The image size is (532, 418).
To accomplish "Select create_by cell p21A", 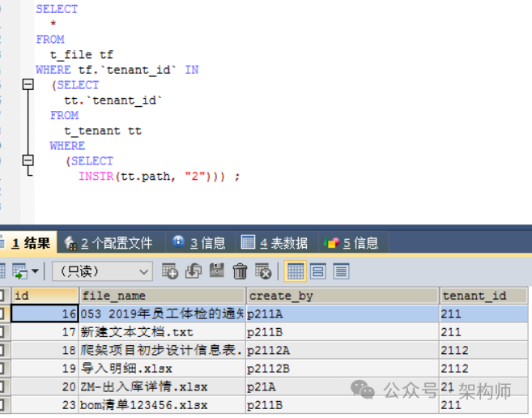I will pyautogui.click(x=343, y=386).
